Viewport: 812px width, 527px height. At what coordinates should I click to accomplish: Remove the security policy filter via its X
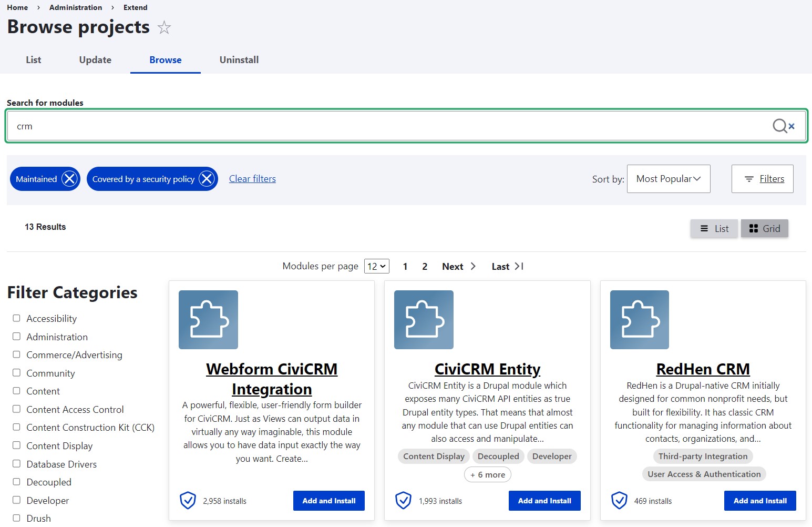tap(207, 179)
